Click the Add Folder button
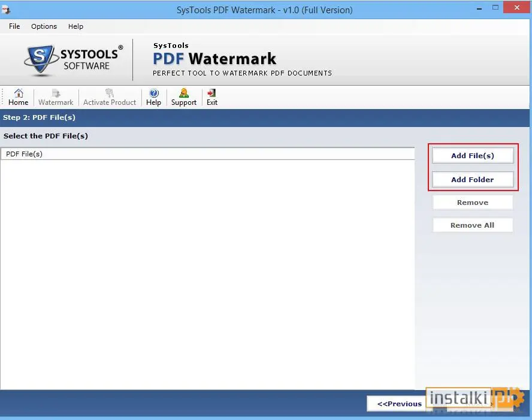This screenshot has height=420, width=532. 473,180
